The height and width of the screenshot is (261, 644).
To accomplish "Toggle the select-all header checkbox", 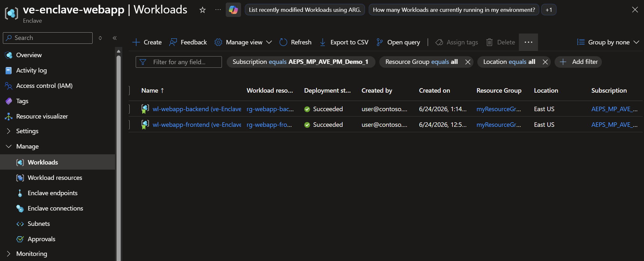I will 129,91.
